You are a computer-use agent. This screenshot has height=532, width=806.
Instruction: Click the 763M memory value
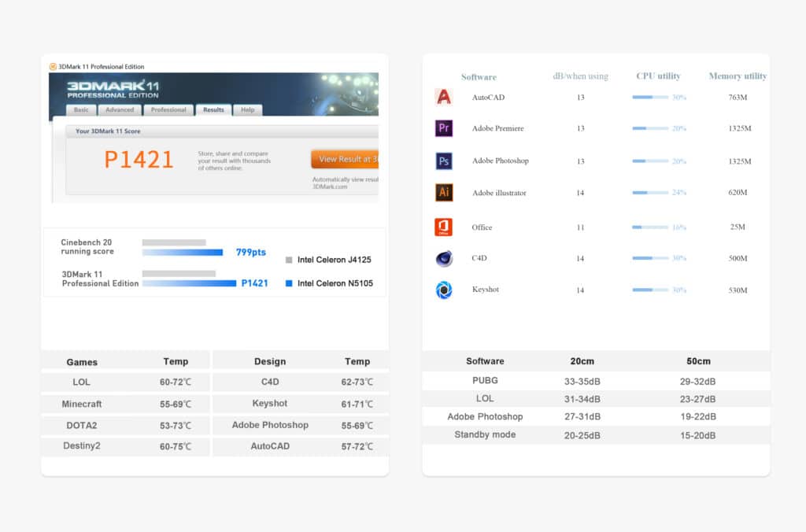point(738,97)
